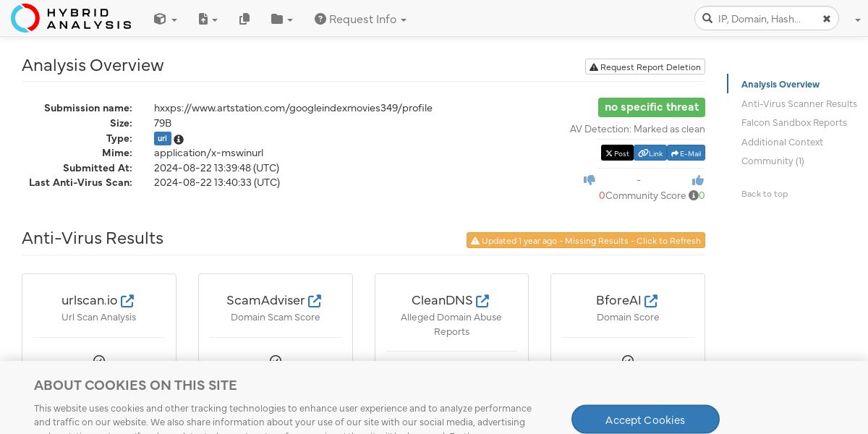Click the search magnifier icon
Image resolution: width=868 pixels, height=434 pixels.
(x=707, y=19)
